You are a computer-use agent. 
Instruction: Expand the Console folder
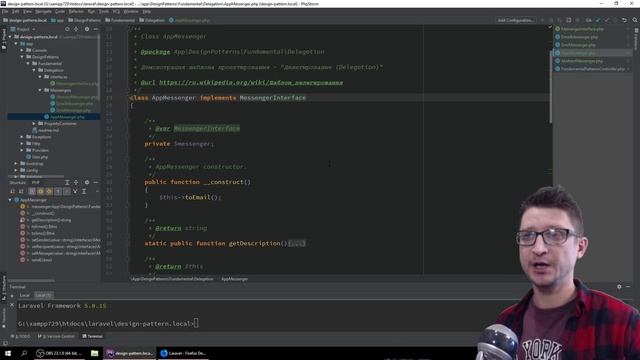pos(22,50)
